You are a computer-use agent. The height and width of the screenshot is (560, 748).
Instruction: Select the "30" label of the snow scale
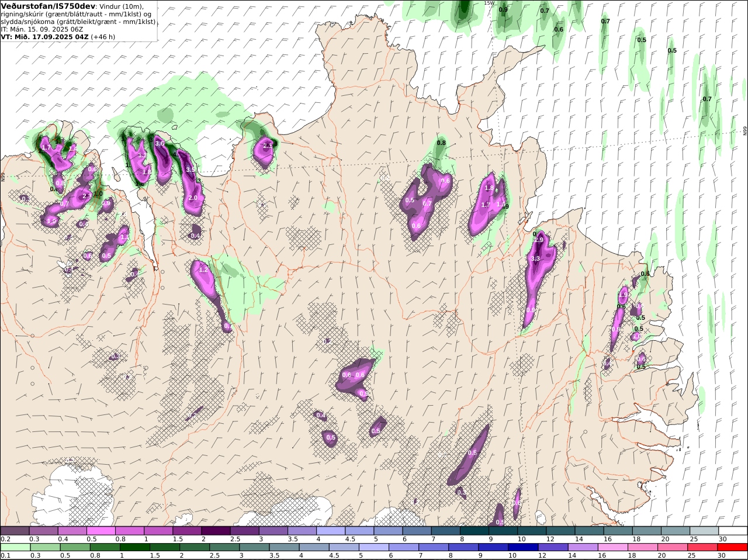pyautogui.click(x=722, y=539)
